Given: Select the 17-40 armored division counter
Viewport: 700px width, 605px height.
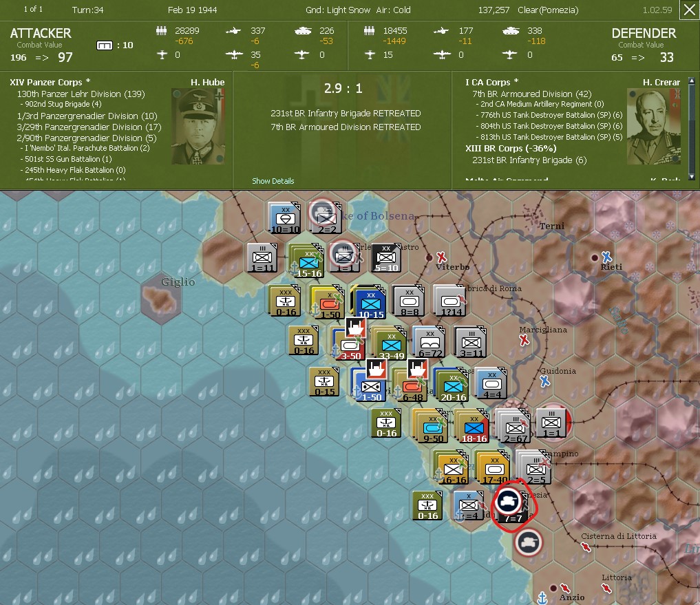Looking at the screenshot, I should click(x=494, y=467).
